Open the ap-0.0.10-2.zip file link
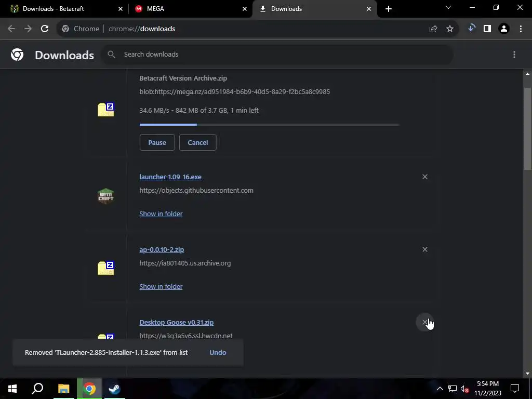 click(x=162, y=250)
